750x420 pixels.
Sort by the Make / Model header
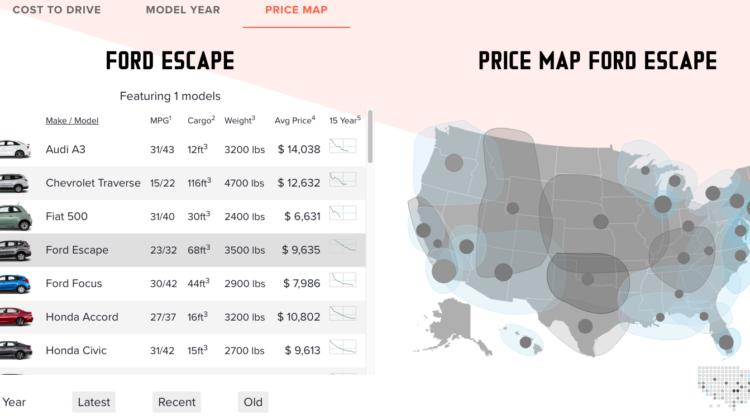pyautogui.click(x=72, y=121)
